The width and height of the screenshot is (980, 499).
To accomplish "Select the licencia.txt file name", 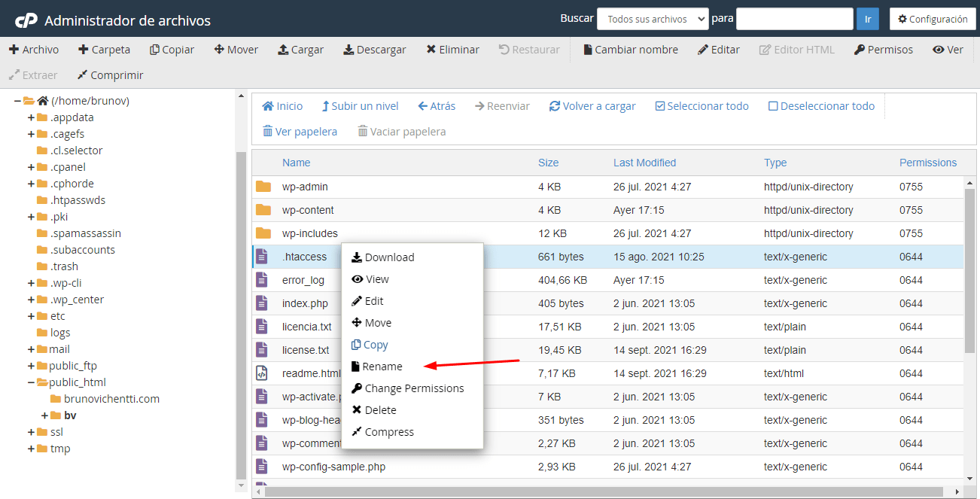I will tap(307, 327).
